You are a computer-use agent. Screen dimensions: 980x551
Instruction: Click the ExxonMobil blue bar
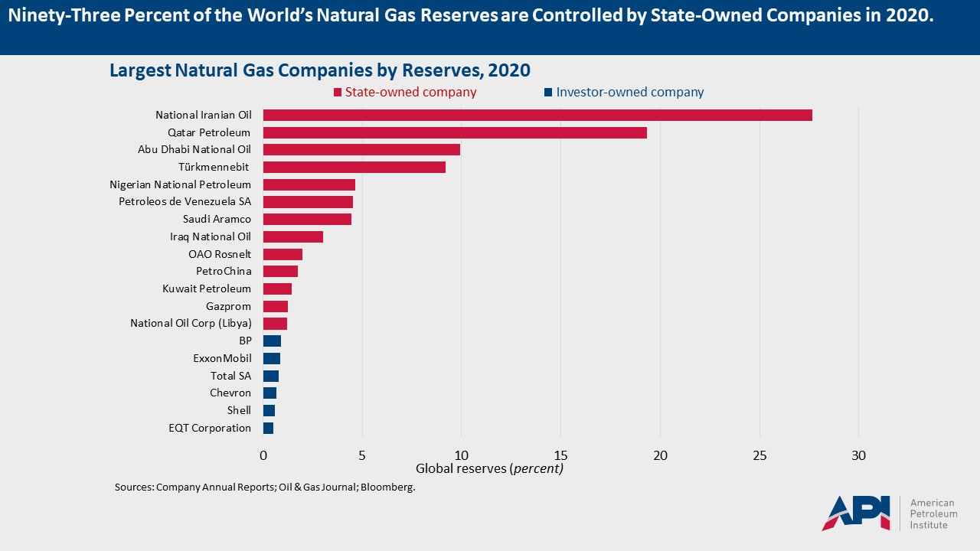272,358
